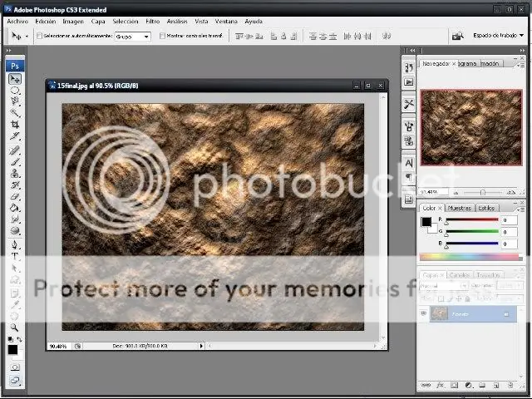This screenshot has height=399, width=532.
Task: Click the Navigator zoom percentage field
Action: (x=434, y=192)
